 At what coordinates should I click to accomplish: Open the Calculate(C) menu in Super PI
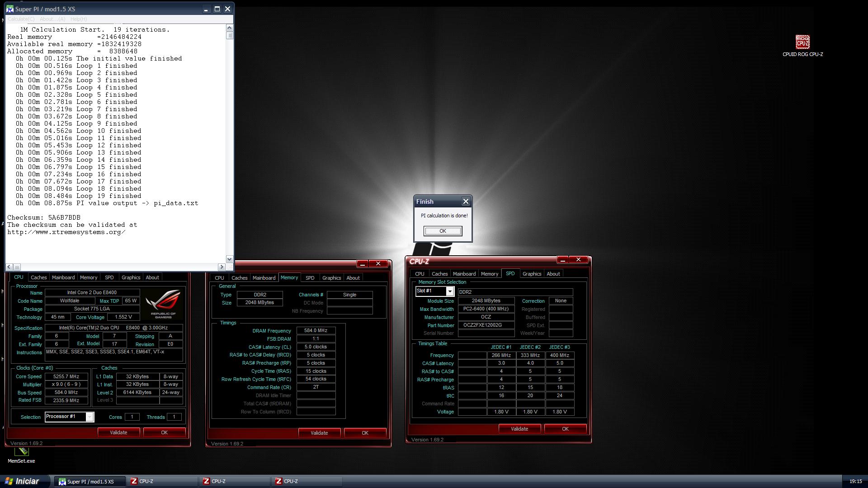(21, 19)
